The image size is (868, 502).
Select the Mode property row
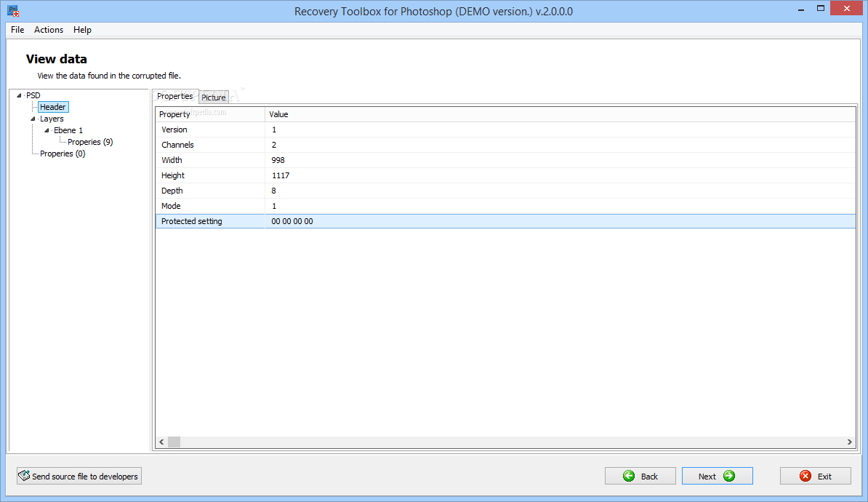tap(505, 206)
